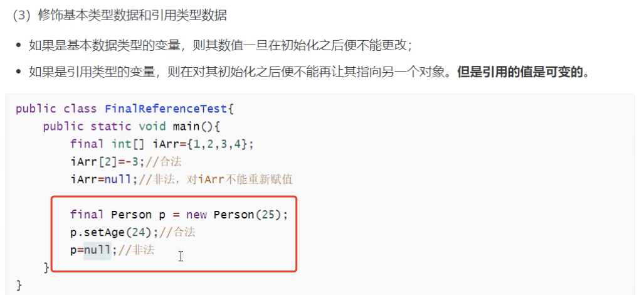Viewport: 644px width, 295px height.
Task: Click the "final Person p" declaration
Action: tap(117, 215)
